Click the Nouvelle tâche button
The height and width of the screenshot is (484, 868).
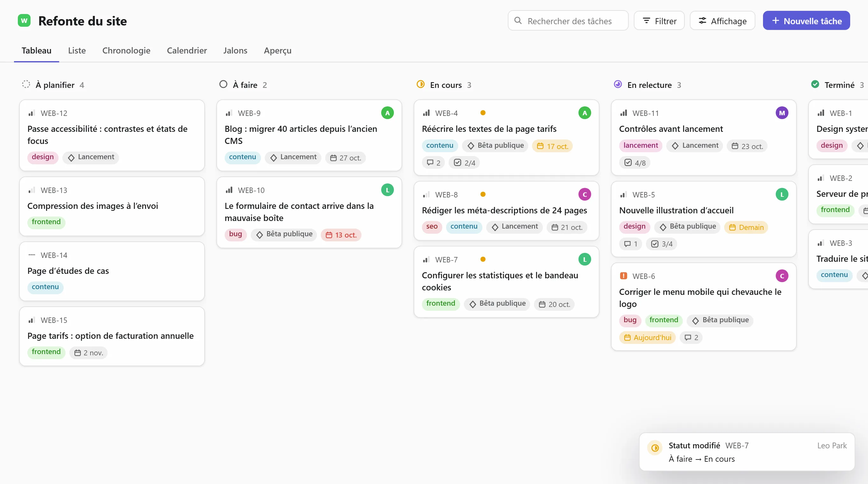(806, 21)
